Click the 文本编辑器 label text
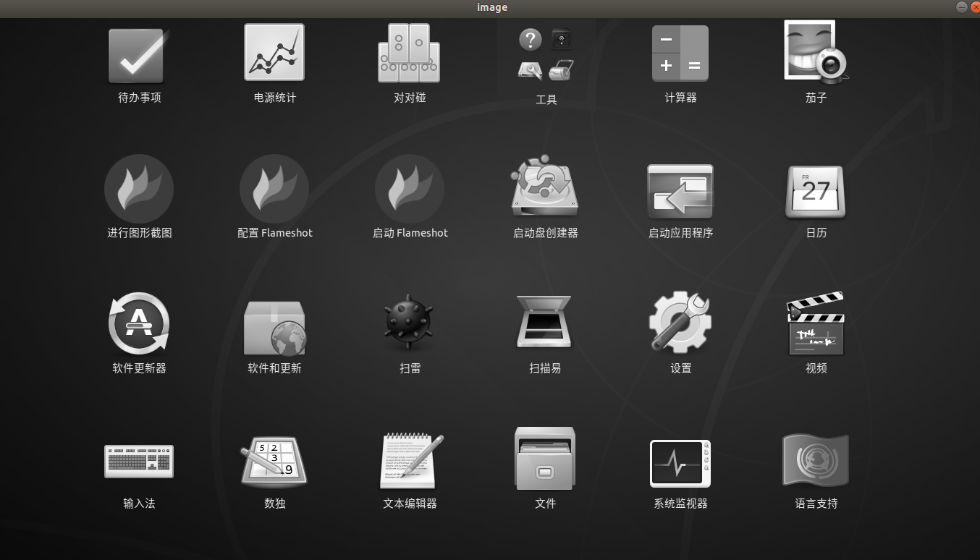This screenshot has height=560, width=980. pyautogui.click(x=410, y=504)
